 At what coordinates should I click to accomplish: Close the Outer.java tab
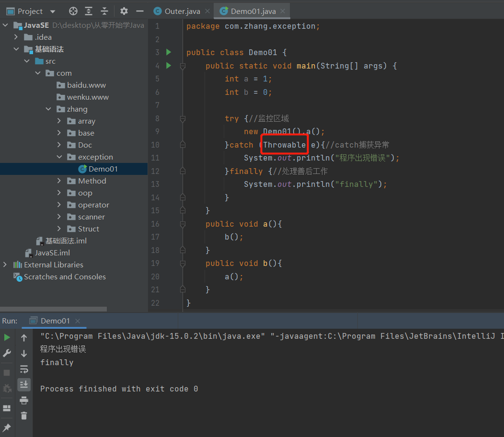pos(207,11)
